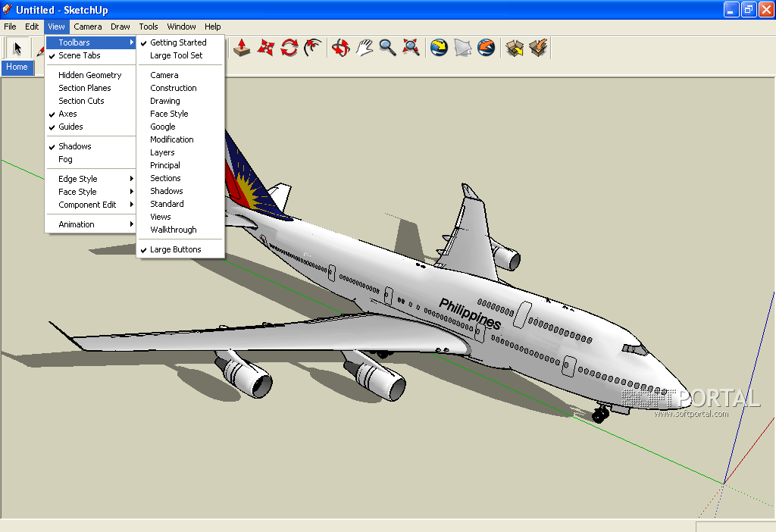Image resolution: width=776 pixels, height=532 pixels.
Task: Open the File menu
Action: (x=10, y=27)
